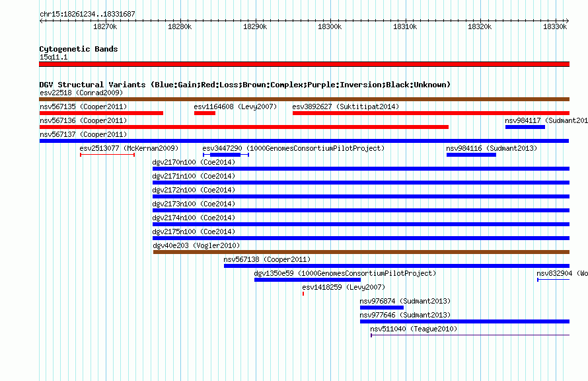Click the Cytogenetic Bands track title

tap(79, 49)
